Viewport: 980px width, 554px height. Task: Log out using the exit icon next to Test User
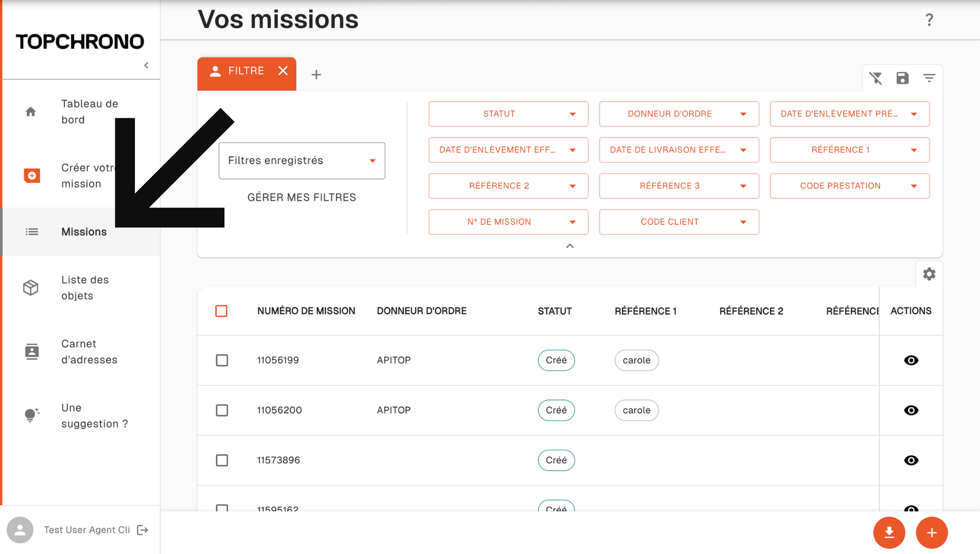coord(143,530)
